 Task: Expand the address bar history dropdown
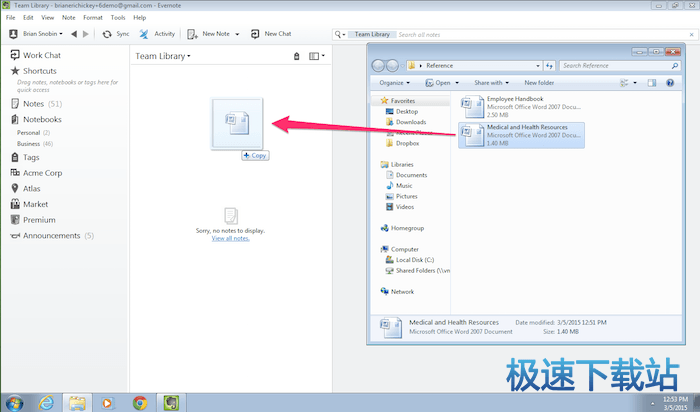[x=538, y=66]
